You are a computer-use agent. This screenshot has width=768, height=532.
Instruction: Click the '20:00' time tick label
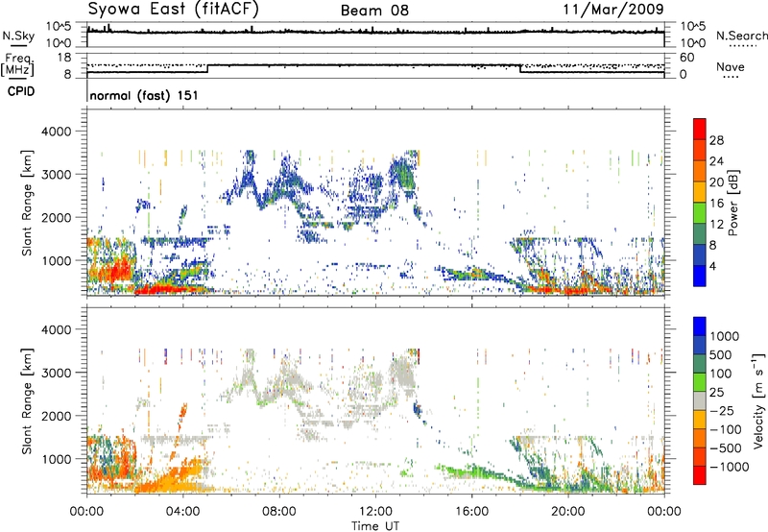(568, 512)
